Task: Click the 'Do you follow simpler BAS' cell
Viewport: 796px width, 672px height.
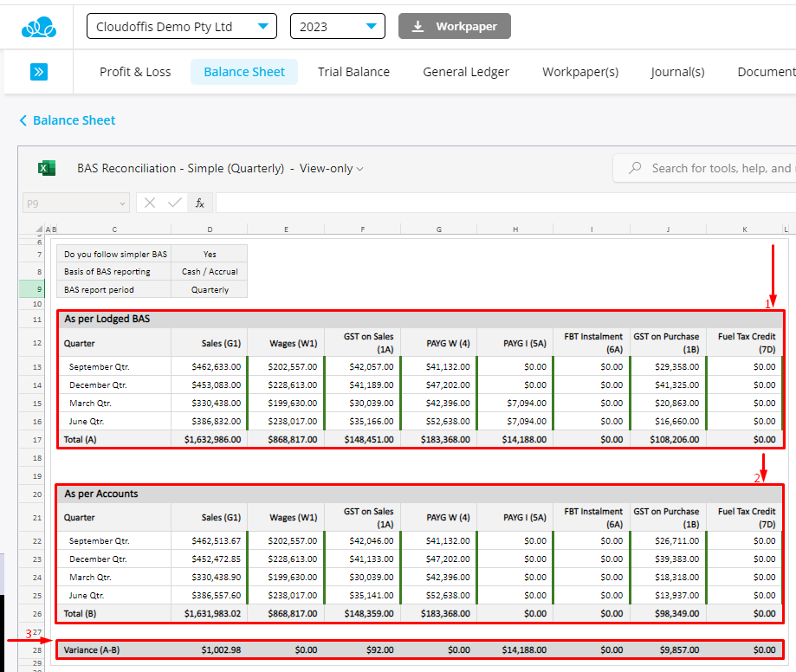Action: pyautogui.click(x=114, y=254)
